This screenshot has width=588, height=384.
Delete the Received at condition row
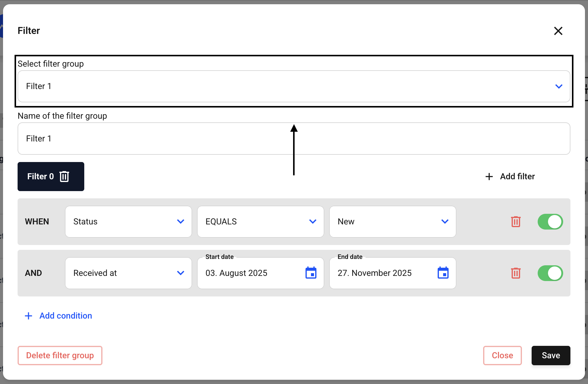[516, 273]
